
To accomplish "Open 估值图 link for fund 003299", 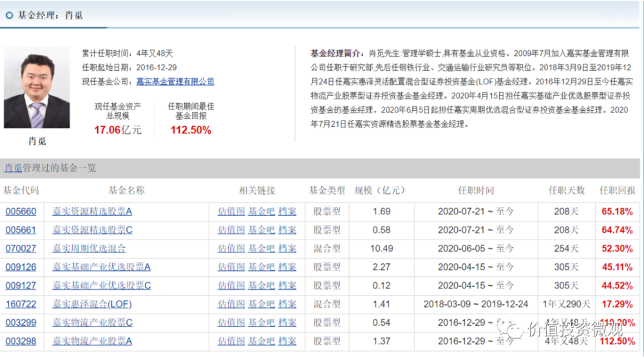I will 231,323.
